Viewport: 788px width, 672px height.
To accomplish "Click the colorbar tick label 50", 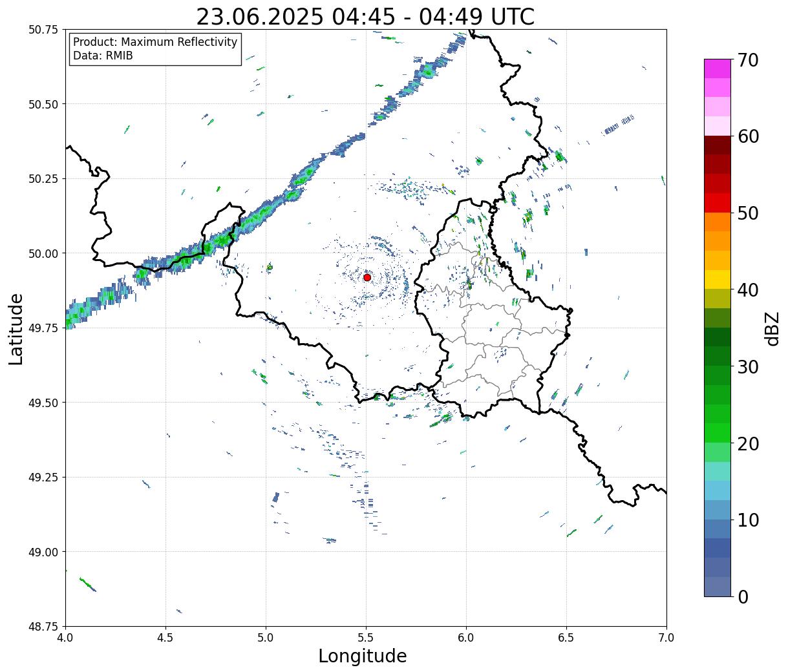I will (x=747, y=213).
